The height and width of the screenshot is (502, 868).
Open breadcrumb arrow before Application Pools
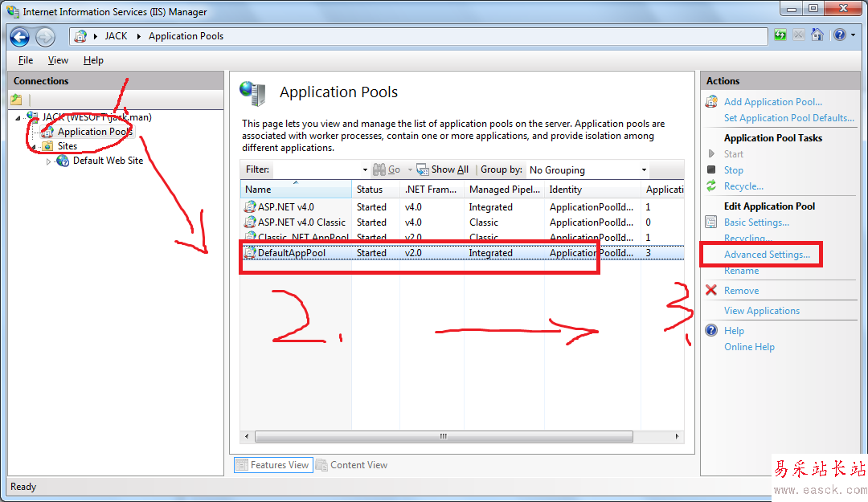tap(138, 36)
